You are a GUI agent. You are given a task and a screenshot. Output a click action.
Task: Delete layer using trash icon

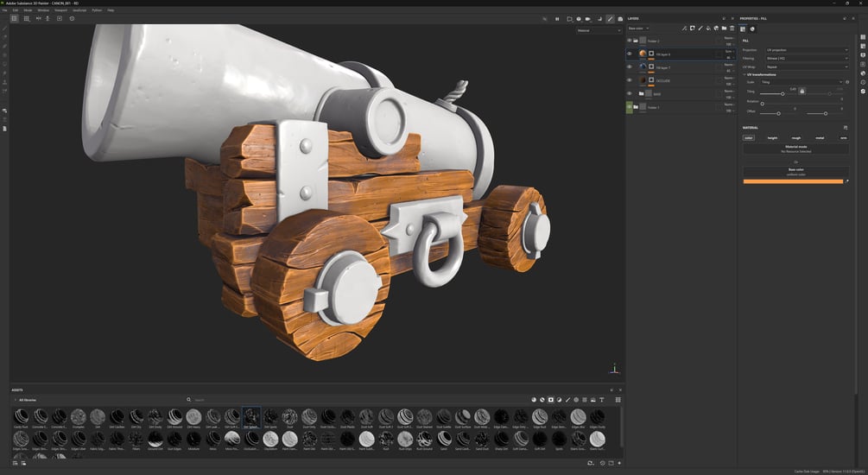point(732,28)
